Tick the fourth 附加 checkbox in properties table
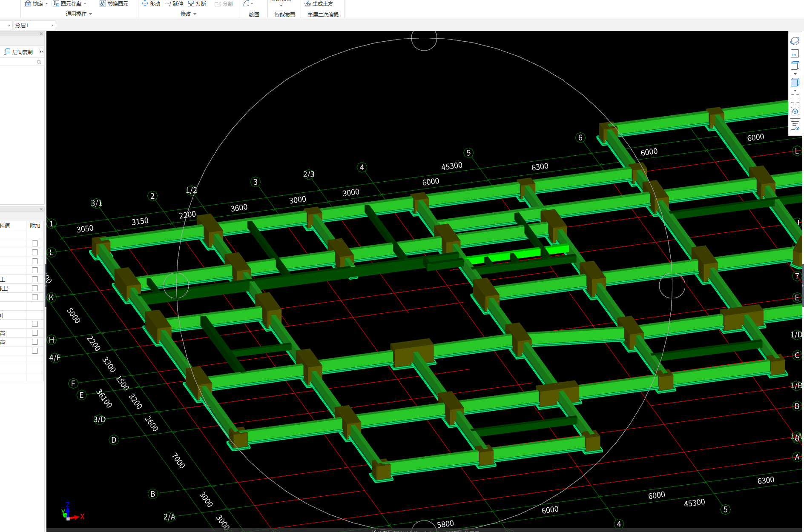This screenshot has width=804, height=532. coord(35,270)
